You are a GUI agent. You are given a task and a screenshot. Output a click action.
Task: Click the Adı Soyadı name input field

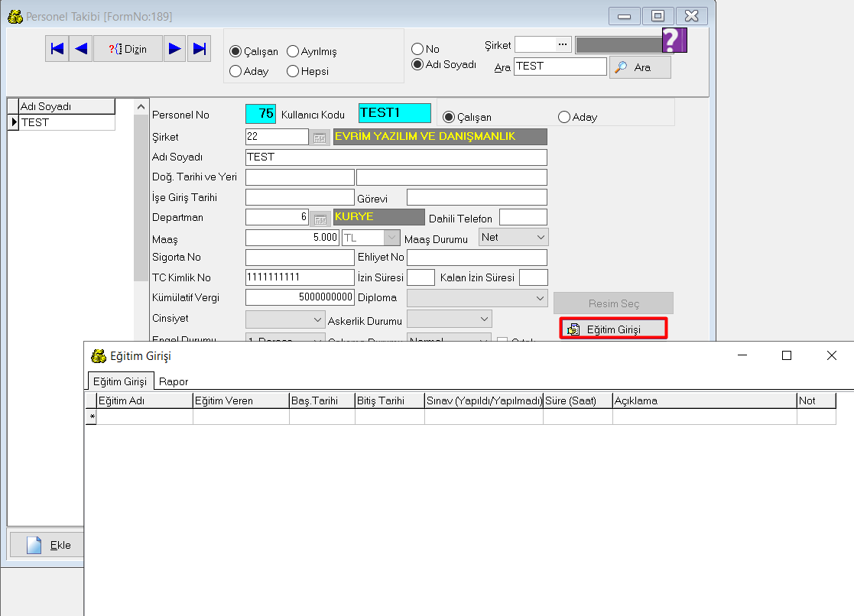(395, 157)
